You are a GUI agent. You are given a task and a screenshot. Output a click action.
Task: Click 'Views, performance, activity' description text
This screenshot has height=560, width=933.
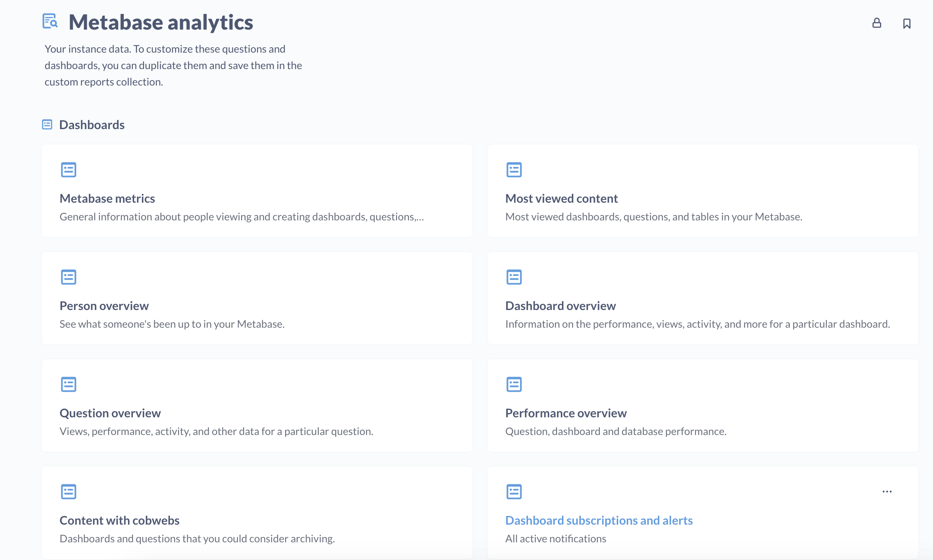click(216, 431)
